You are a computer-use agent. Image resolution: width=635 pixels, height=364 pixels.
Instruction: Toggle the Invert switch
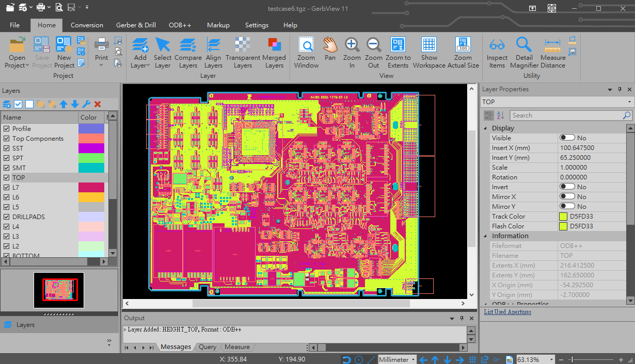pos(567,187)
